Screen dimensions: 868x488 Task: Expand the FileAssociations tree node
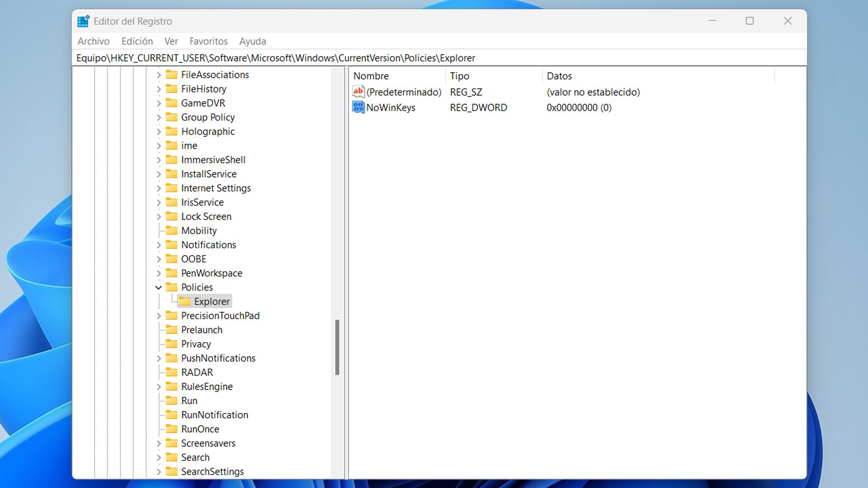(x=159, y=75)
